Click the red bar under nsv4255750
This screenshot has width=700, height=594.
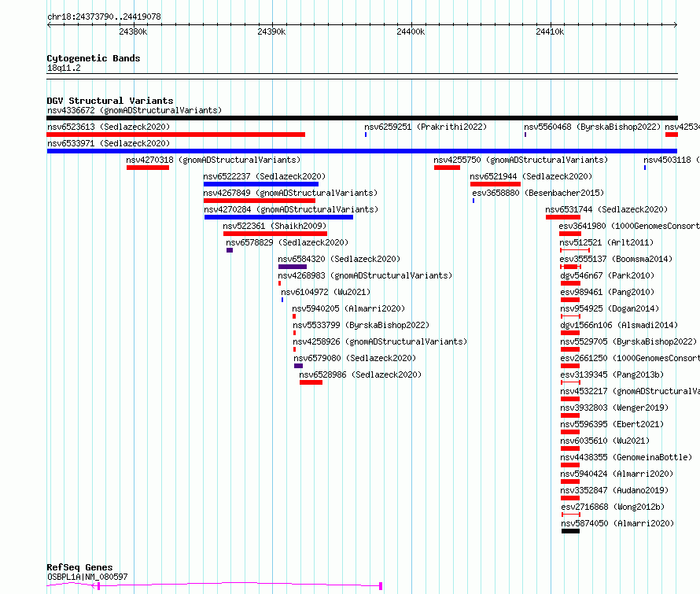[447, 168]
